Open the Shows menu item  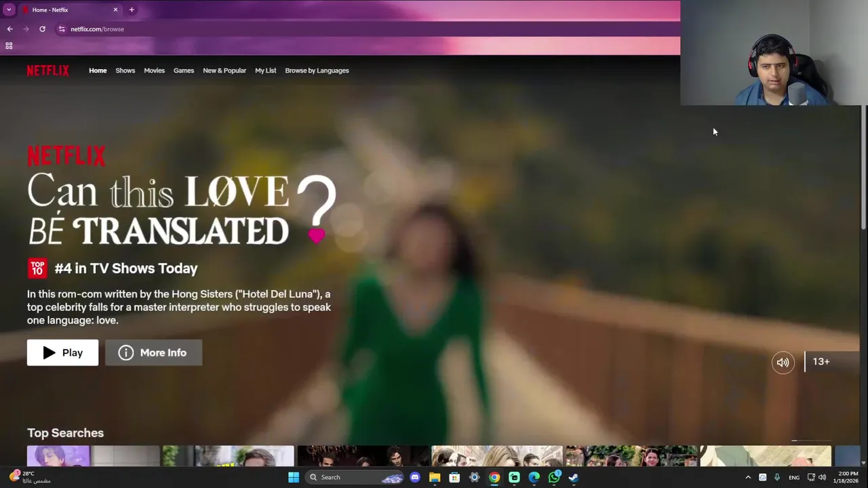[125, 70]
